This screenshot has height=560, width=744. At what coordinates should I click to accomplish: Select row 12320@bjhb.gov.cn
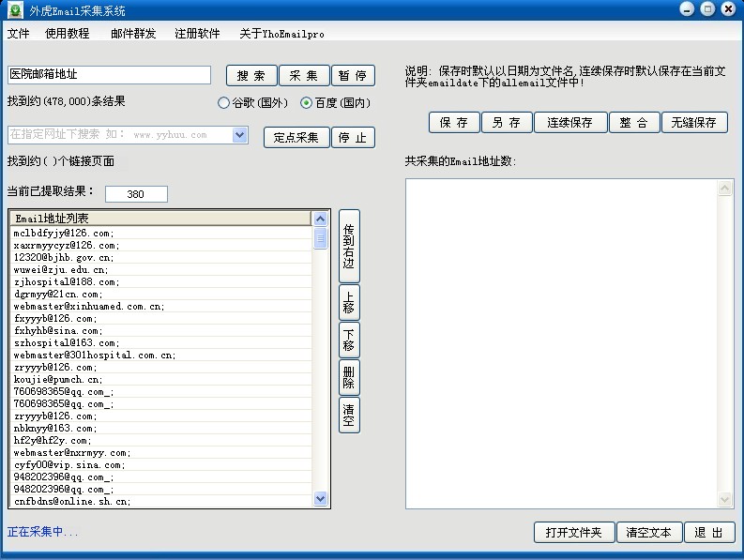(x=160, y=257)
